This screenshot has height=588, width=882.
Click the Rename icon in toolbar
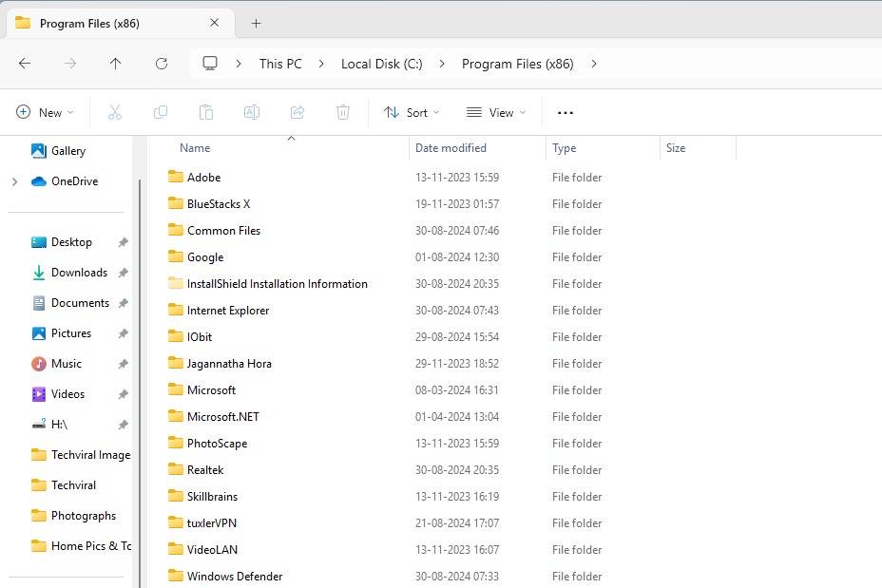252,112
